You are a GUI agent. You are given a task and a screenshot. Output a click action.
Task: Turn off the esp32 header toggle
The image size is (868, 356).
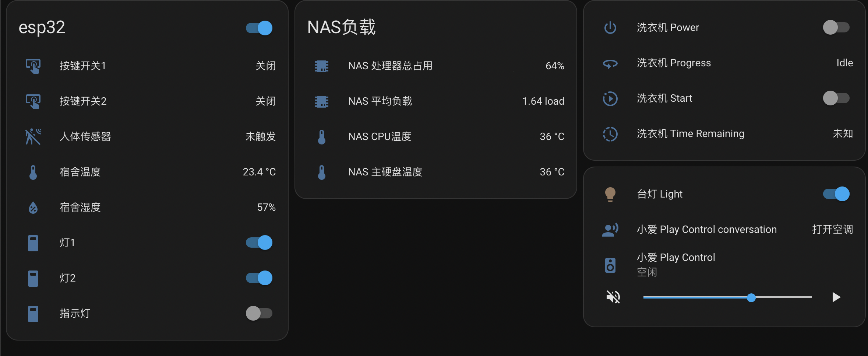click(259, 28)
